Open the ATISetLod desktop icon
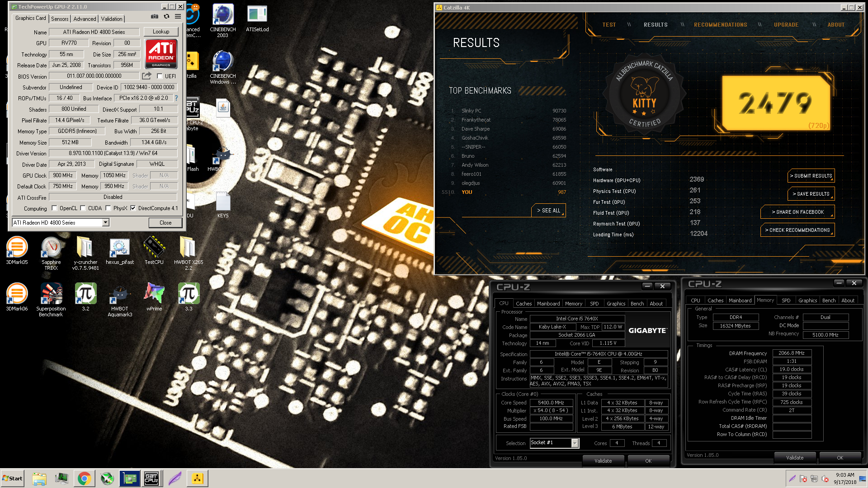 (x=257, y=19)
